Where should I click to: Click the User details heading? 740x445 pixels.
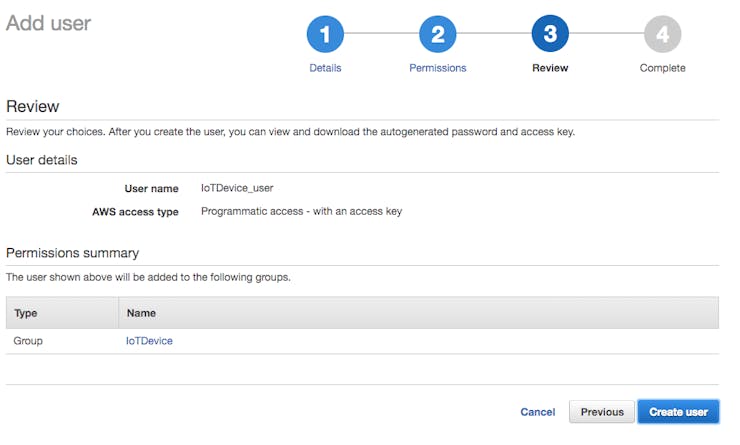coord(42,160)
